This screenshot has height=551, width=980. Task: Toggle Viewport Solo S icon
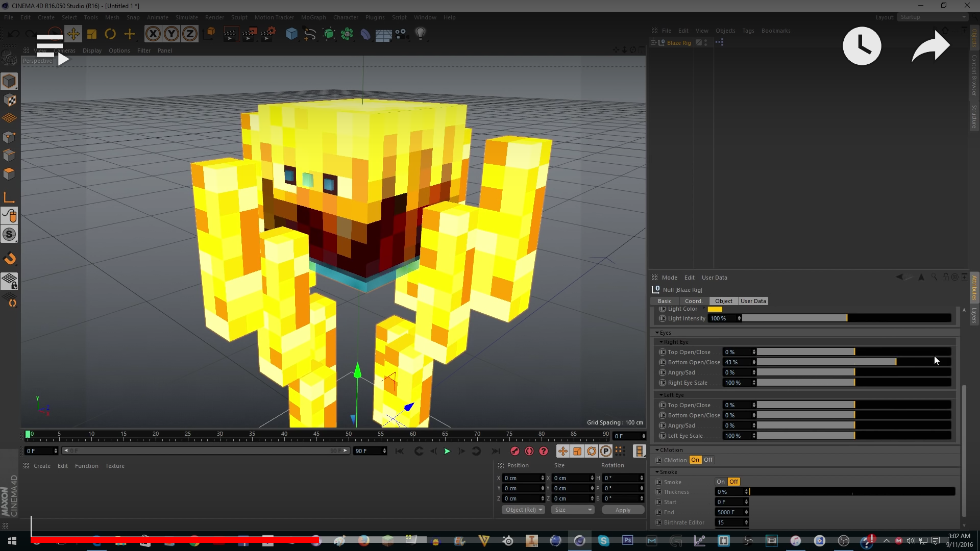[x=9, y=234]
